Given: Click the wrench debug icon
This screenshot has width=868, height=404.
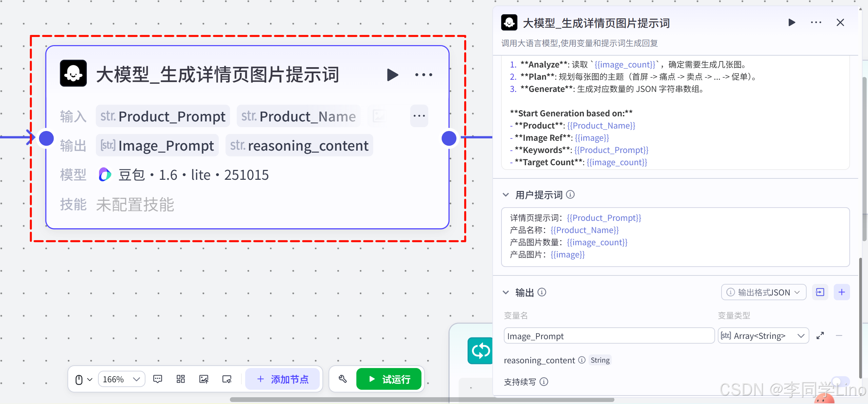Looking at the screenshot, I should pos(342,379).
